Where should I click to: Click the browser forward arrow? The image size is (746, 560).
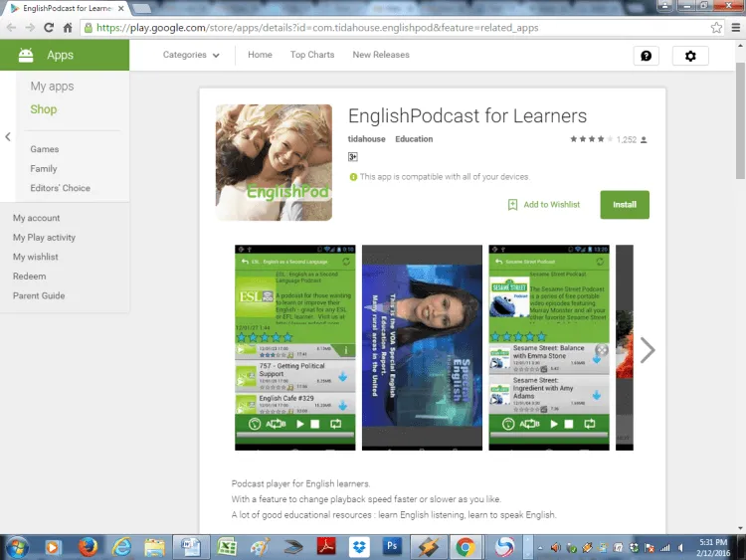click(x=30, y=28)
